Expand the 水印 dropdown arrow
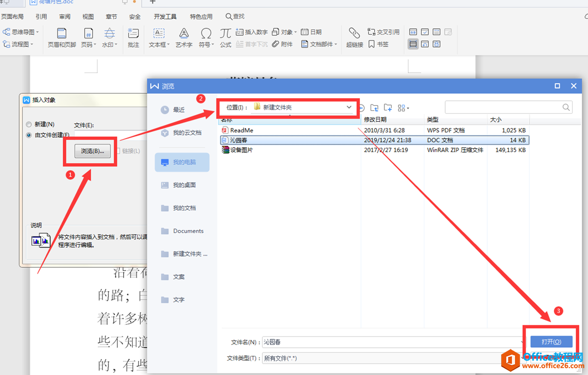This screenshot has width=588, height=375. pos(116,44)
